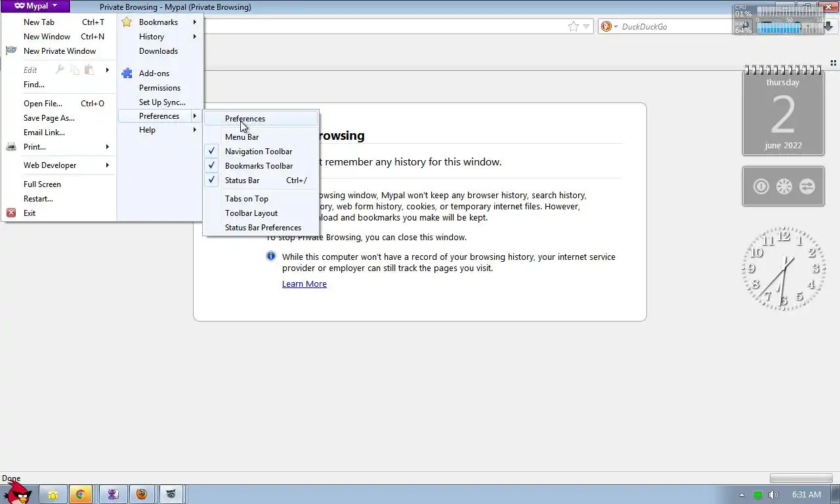Click the Bookmarks star icon in the menu
The width and height of the screenshot is (840, 504).
pyautogui.click(x=127, y=22)
